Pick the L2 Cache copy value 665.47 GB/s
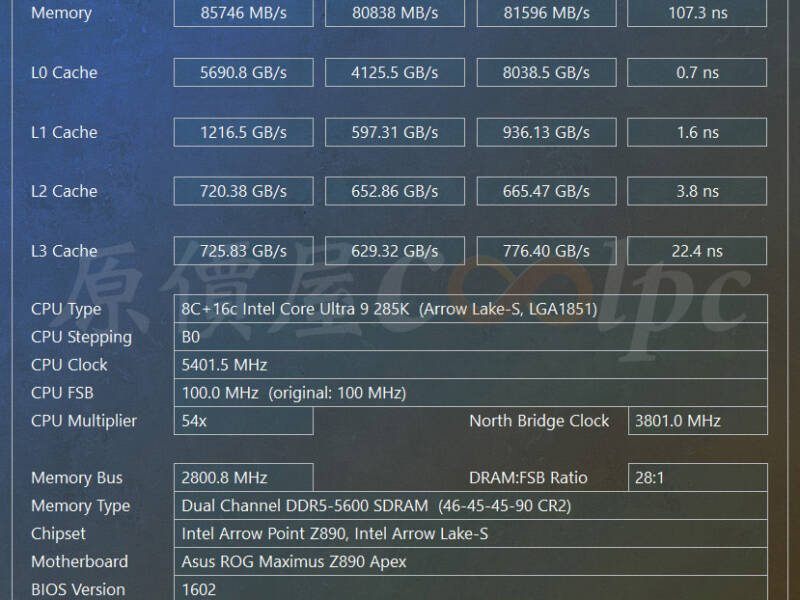 point(546,191)
